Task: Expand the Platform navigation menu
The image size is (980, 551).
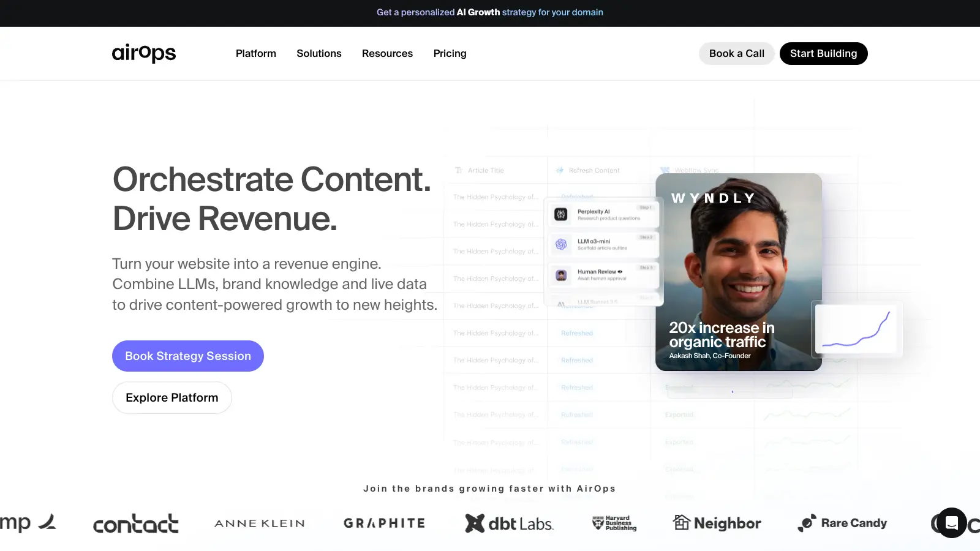Action: click(255, 53)
